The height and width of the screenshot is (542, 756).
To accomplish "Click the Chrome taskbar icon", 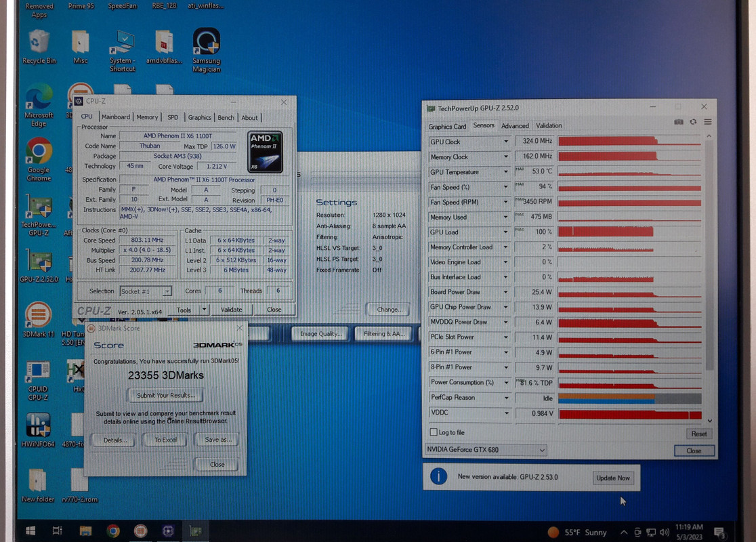I will [x=113, y=531].
